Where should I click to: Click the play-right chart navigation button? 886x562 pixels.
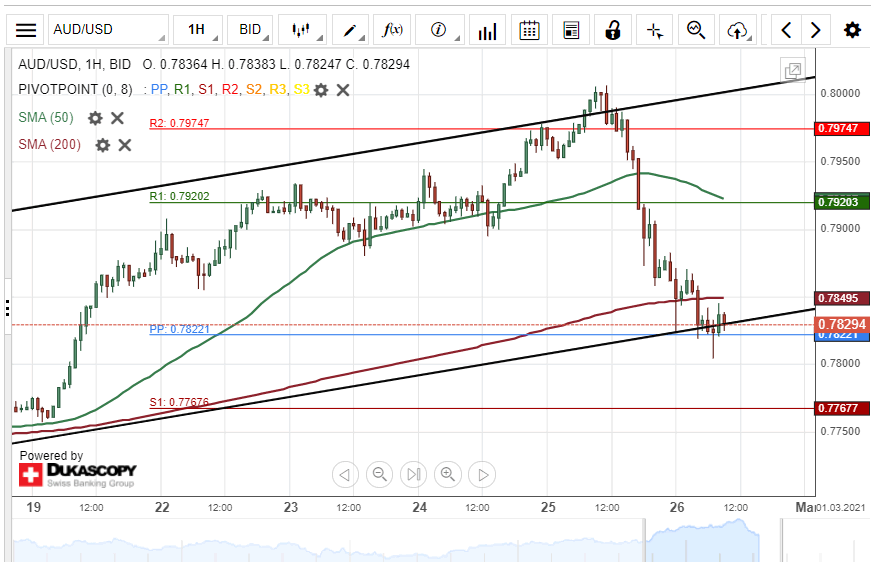483,474
